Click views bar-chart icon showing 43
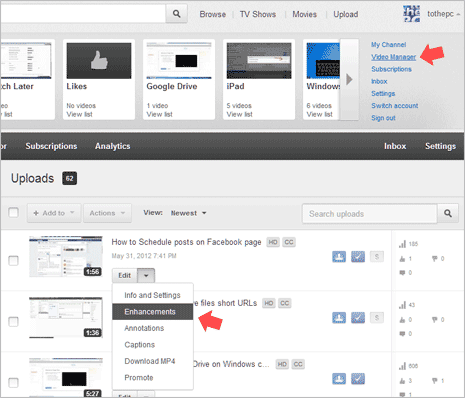The height and width of the screenshot is (398, 465). click(x=402, y=305)
